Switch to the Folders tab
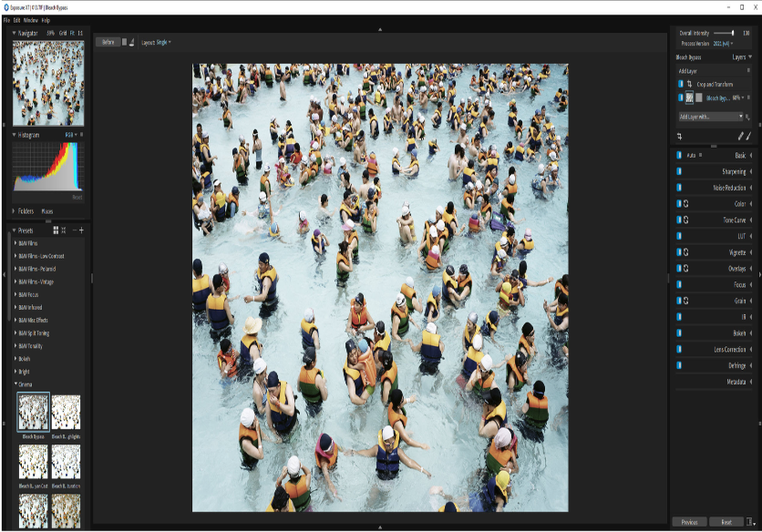This screenshot has height=532, width=762. [26, 211]
